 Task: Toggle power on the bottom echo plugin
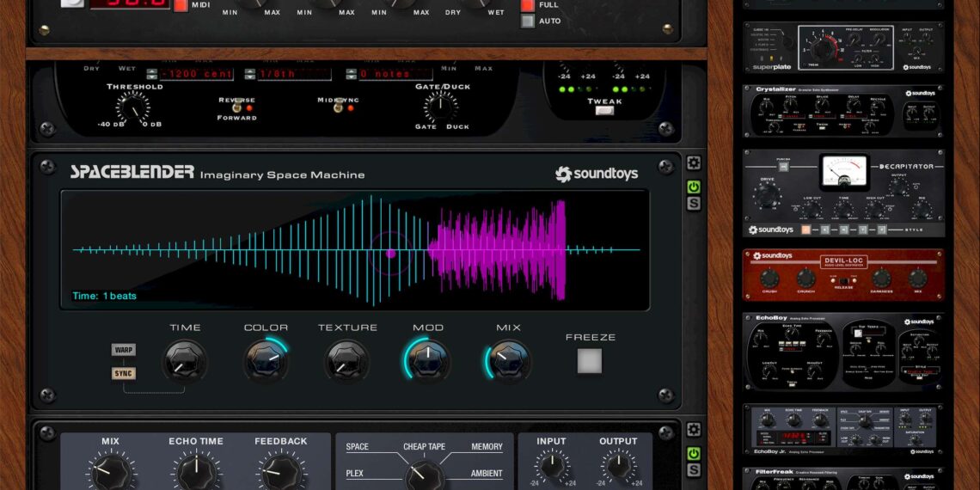pos(693,454)
